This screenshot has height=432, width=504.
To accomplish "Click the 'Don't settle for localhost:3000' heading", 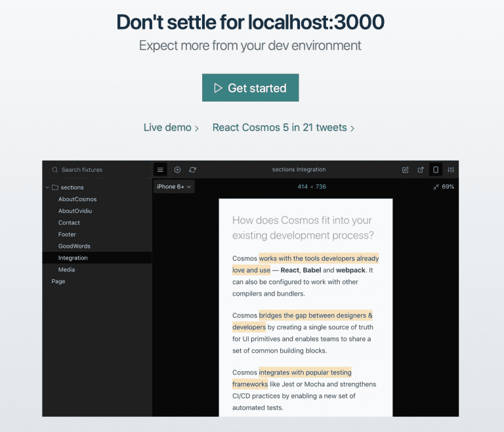I will click(251, 22).
